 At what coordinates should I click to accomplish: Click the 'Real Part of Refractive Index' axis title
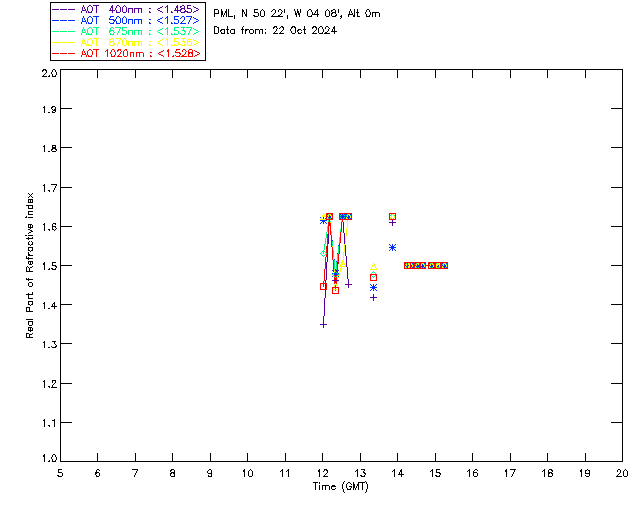[30, 266]
